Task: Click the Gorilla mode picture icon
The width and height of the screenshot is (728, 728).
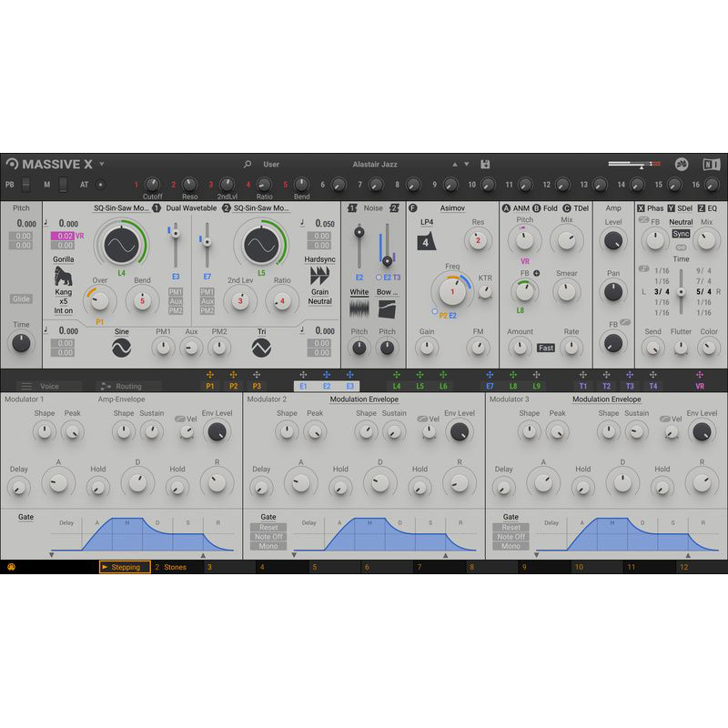Action: (64, 277)
